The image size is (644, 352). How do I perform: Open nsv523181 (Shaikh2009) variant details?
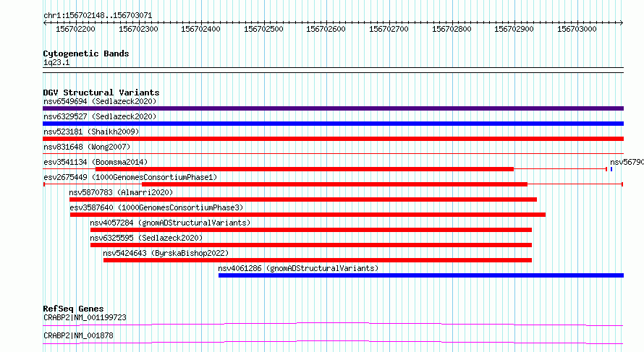click(x=91, y=132)
